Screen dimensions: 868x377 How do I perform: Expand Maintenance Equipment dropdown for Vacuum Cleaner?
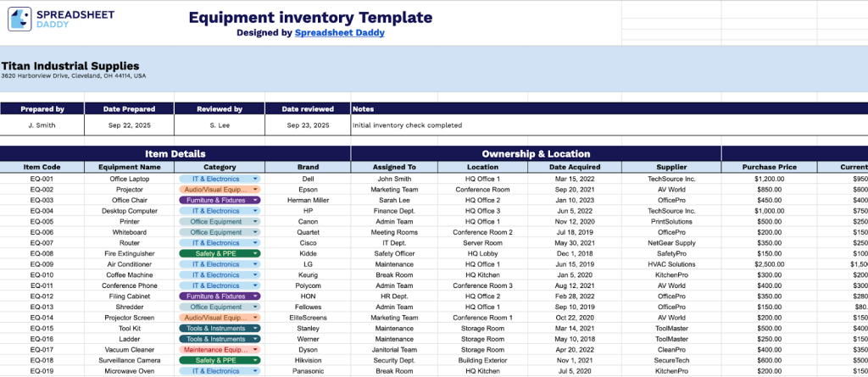point(255,349)
